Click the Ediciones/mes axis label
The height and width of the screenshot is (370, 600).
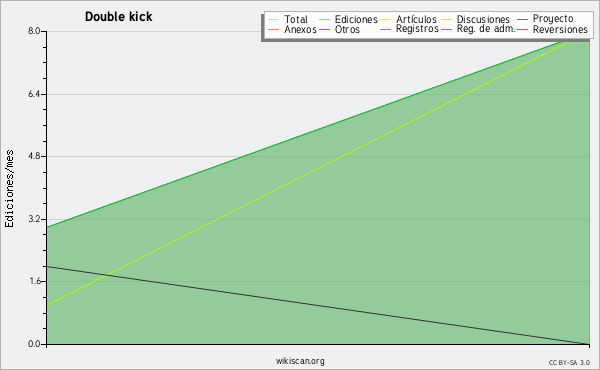[9, 189]
